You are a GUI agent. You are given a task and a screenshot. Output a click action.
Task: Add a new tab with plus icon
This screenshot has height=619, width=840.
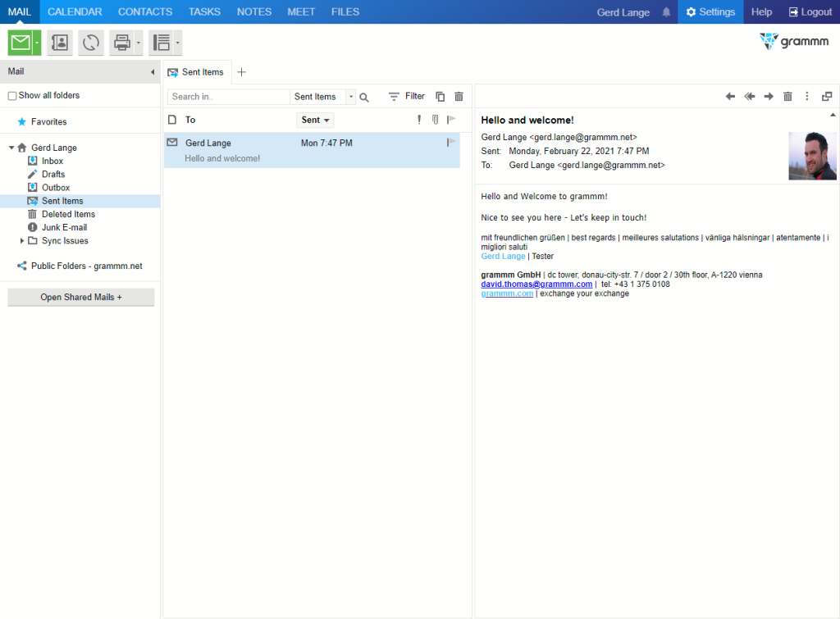pyautogui.click(x=242, y=72)
